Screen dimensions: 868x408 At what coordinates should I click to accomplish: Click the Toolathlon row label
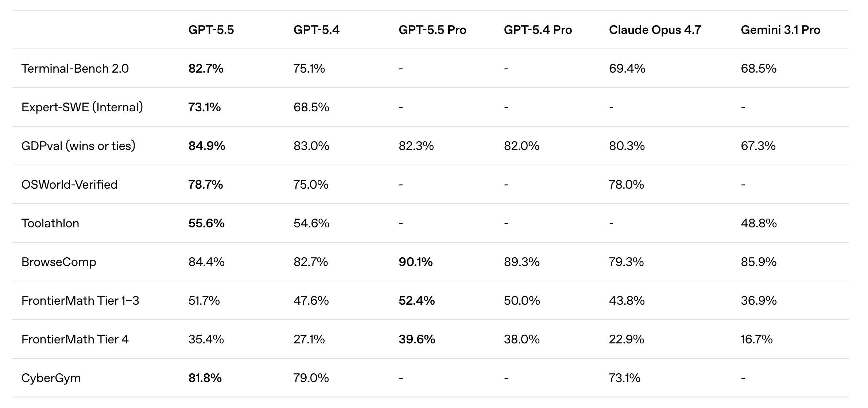click(50, 223)
